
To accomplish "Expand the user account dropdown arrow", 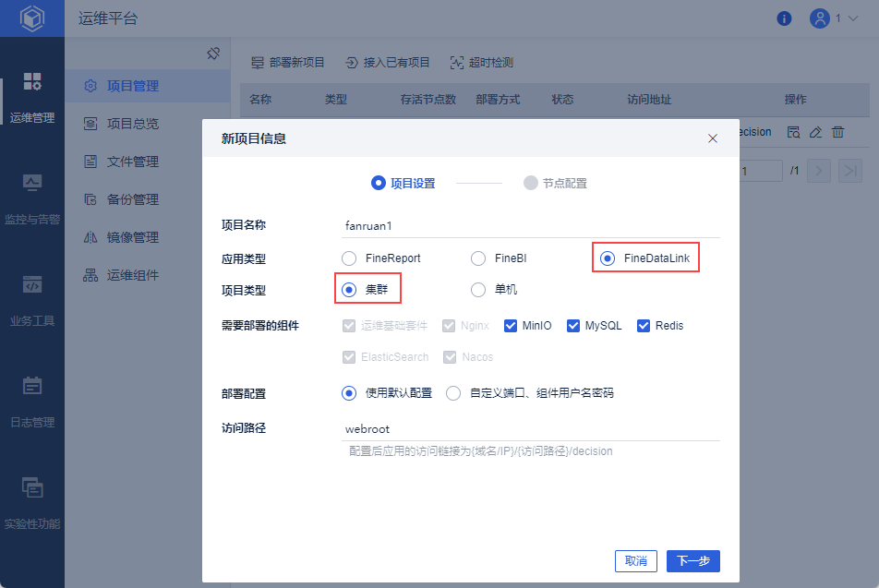I will pos(853,18).
